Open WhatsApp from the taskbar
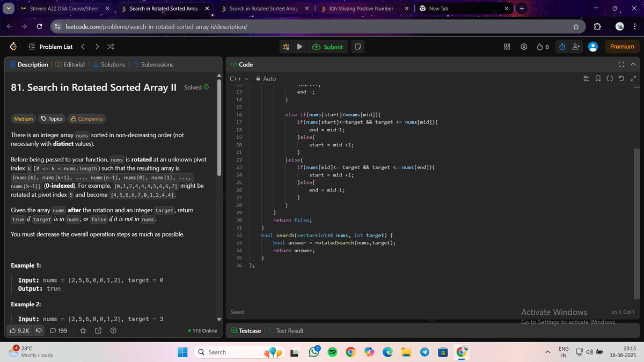 point(314,352)
